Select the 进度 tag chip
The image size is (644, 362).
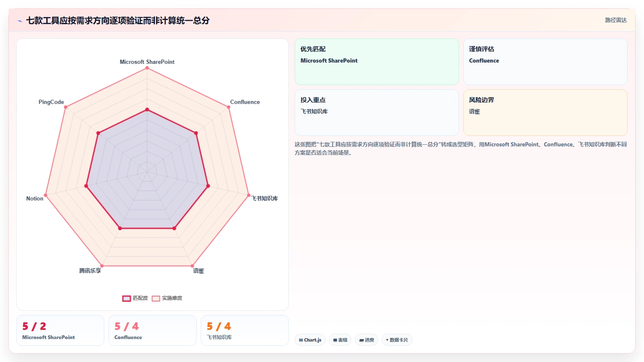point(367,340)
